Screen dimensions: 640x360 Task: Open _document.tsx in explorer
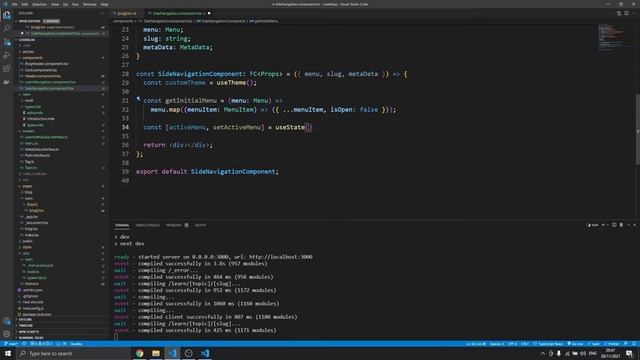click(37, 223)
